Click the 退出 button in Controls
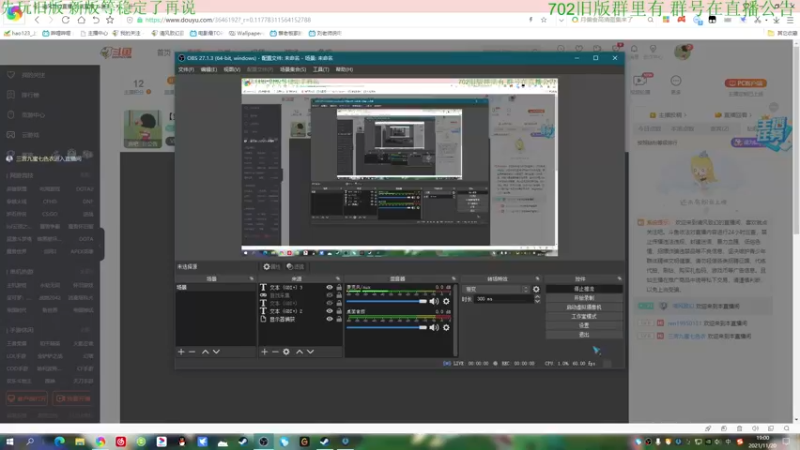 point(584,335)
